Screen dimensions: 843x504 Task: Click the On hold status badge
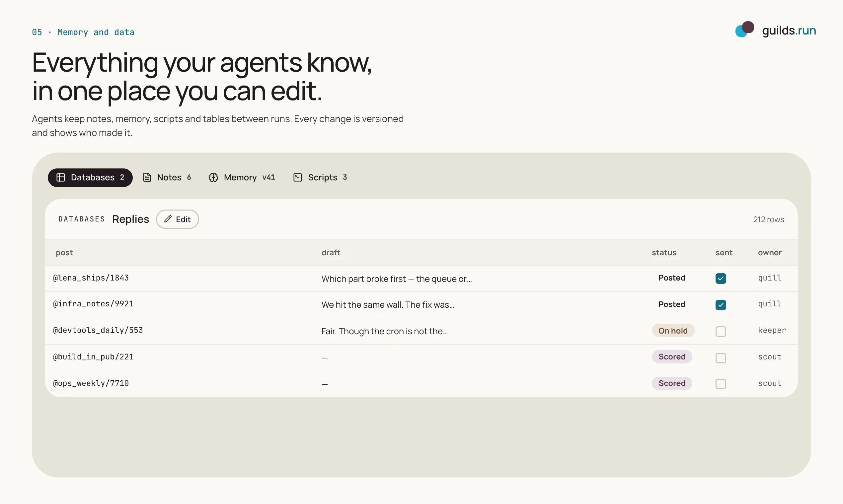[673, 331]
